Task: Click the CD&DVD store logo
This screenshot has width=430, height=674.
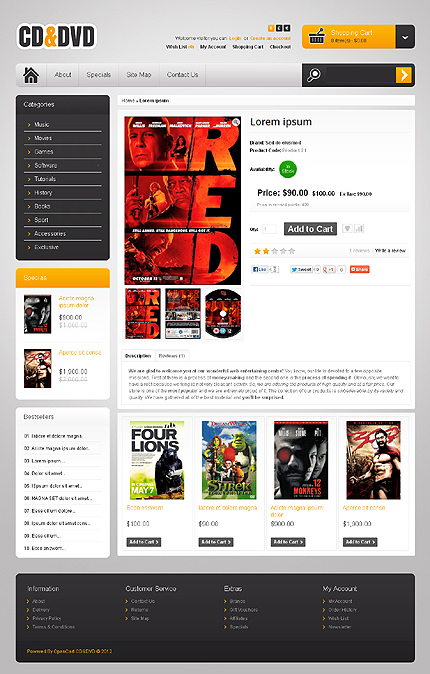Action: pos(56,37)
